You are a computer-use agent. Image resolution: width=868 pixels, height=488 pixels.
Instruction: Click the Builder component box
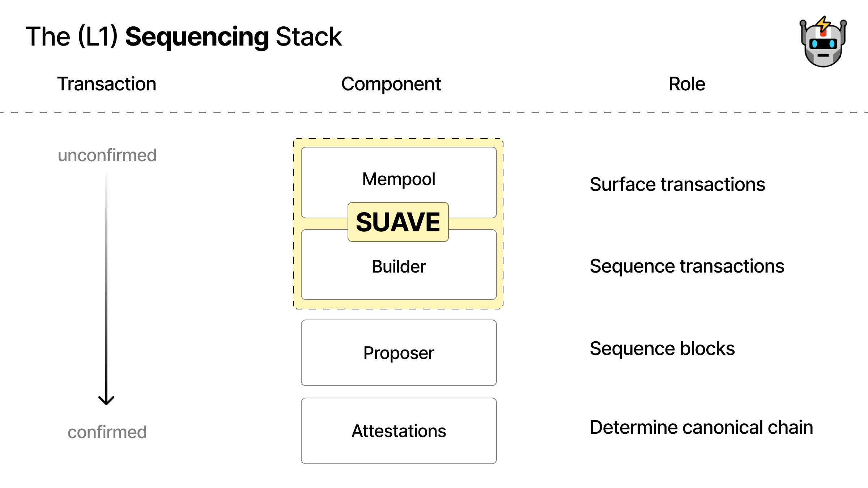click(x=397, y=267)
